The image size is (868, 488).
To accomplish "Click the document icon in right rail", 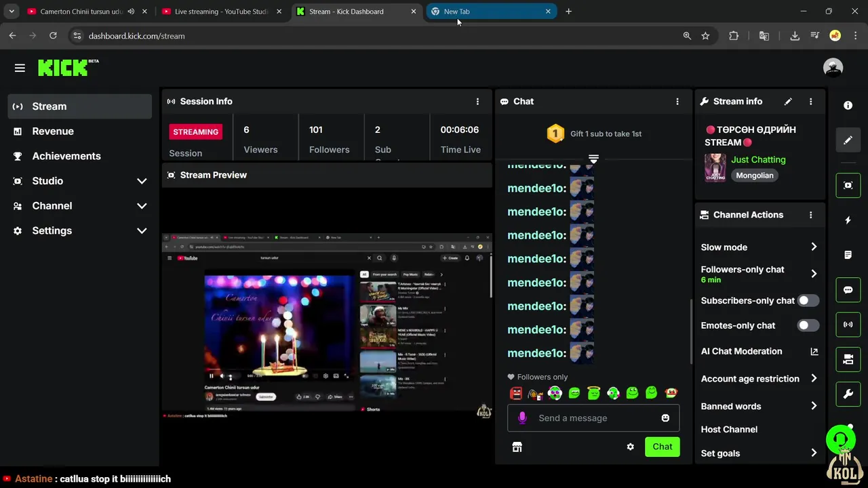I will (848, 255).
